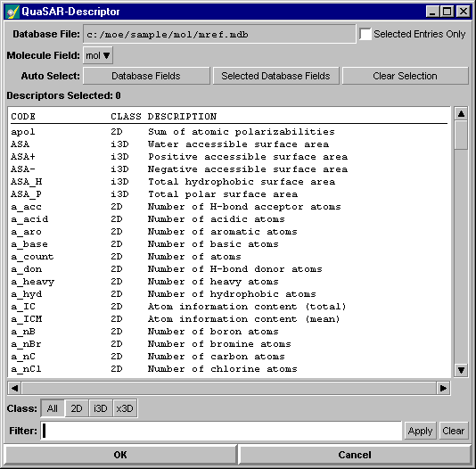Enable Selected Entries Only checkbox
Screen dimensions: 476x469
pyautogui.click(x=365, y=34)
